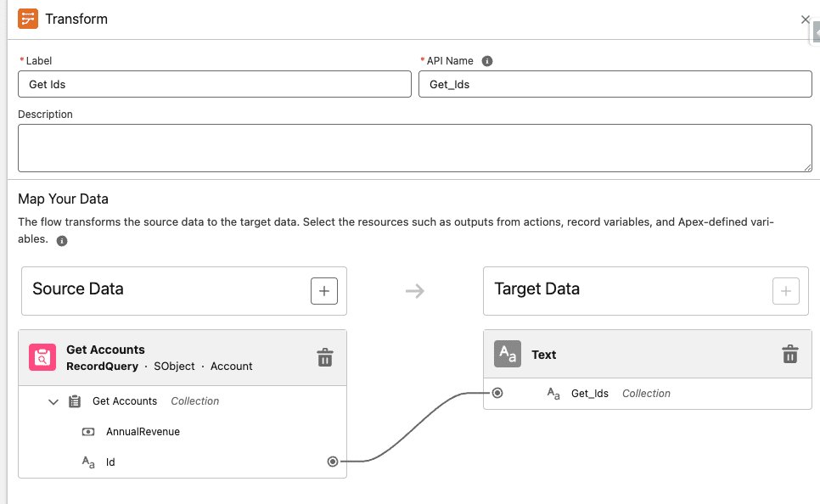The height and width of the screenshot is (504, 820).
Task: Click the plus button beside Target Data
Action: click(785, 291)
